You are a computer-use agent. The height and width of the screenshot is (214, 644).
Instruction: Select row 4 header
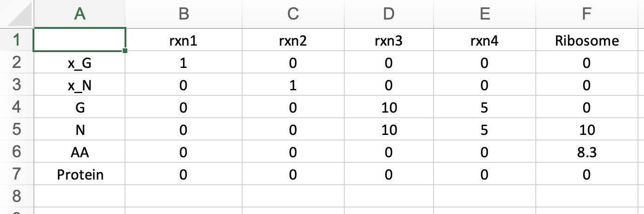(16, 107)
